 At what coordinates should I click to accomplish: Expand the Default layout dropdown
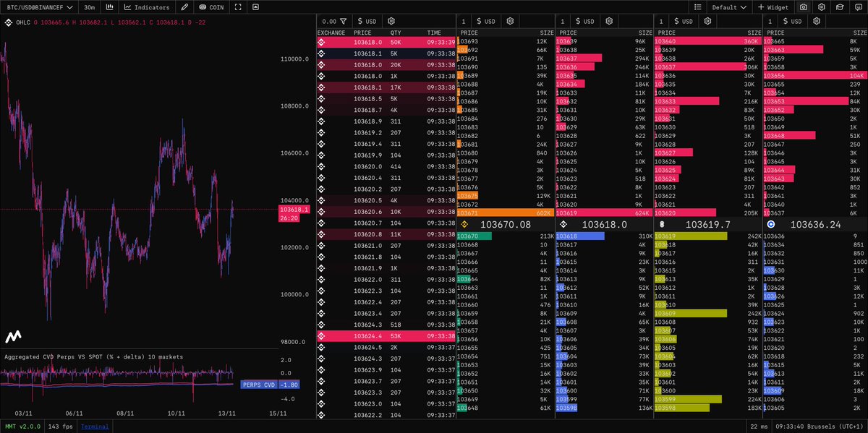coord(729,7)
